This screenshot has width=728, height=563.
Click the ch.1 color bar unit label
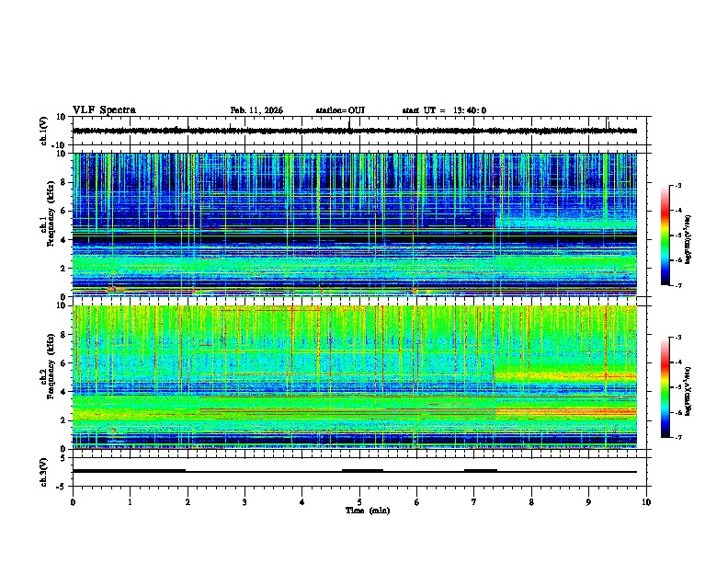coord(688,239)
